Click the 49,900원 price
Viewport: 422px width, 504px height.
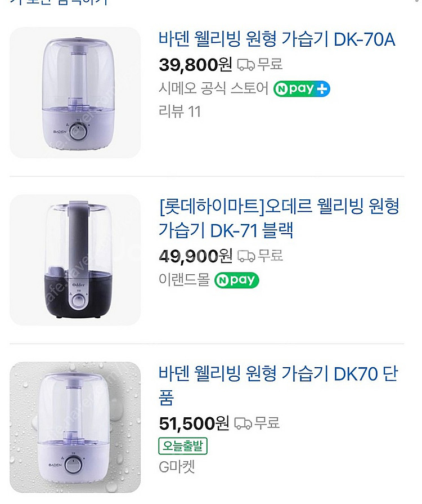coord(195,256)
